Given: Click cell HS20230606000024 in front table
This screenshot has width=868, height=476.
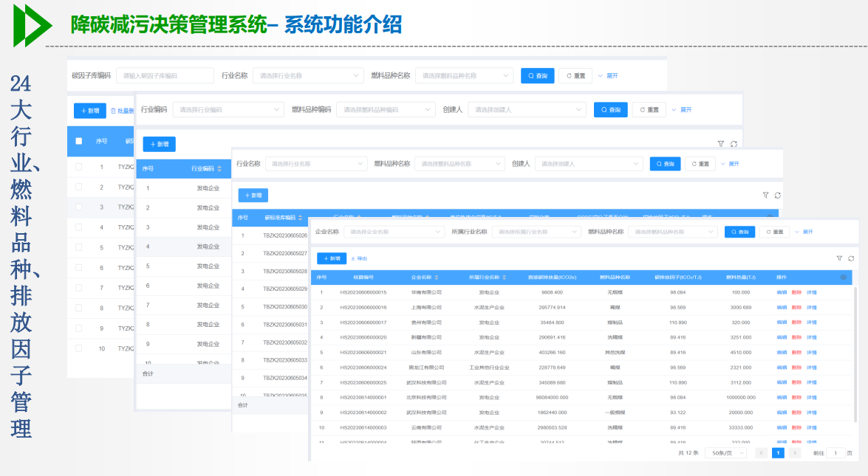Looking at the screenshot, I should (x=363, y=368).
